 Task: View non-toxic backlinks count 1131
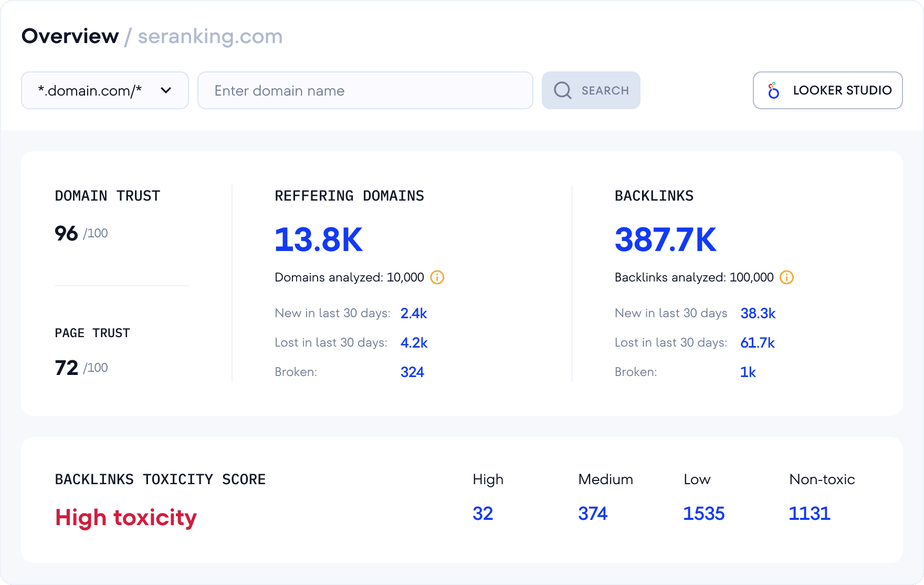pyautogui.click(x=809, y=513)
